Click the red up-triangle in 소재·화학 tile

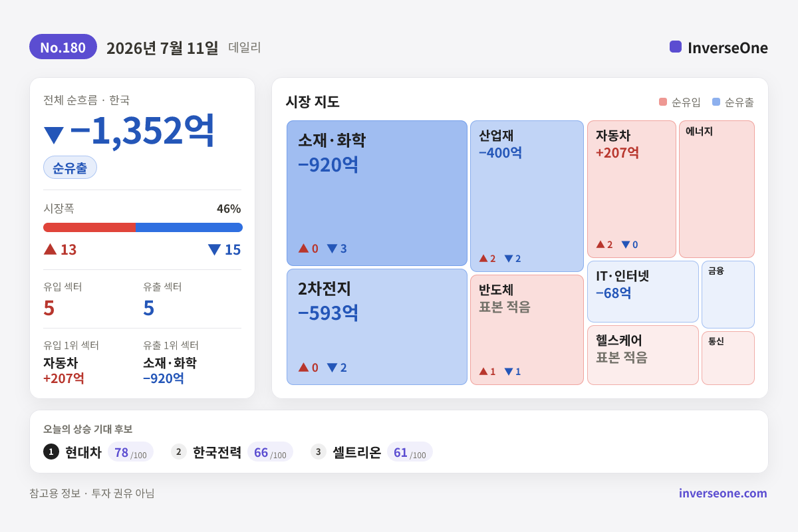coord(304,248)
